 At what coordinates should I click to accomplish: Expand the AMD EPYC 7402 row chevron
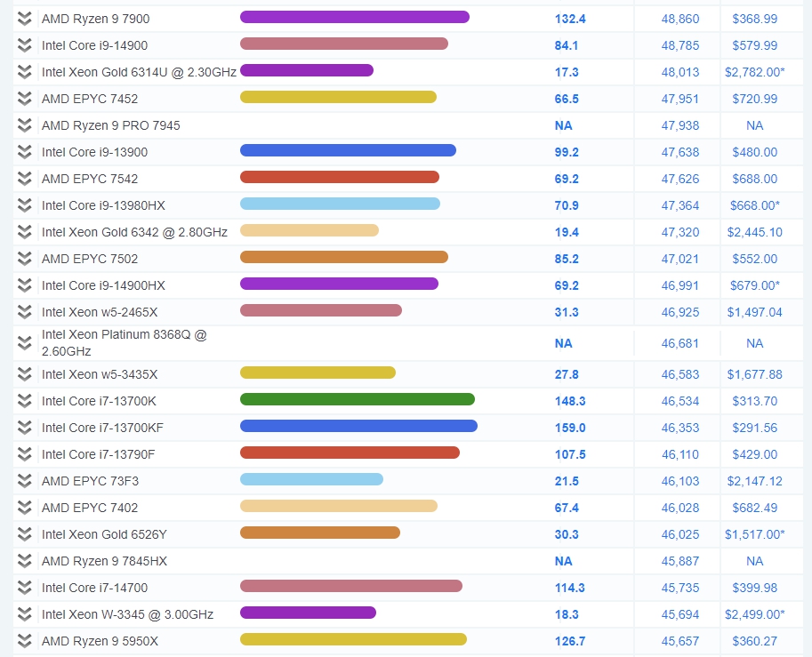tap(24, 508)
